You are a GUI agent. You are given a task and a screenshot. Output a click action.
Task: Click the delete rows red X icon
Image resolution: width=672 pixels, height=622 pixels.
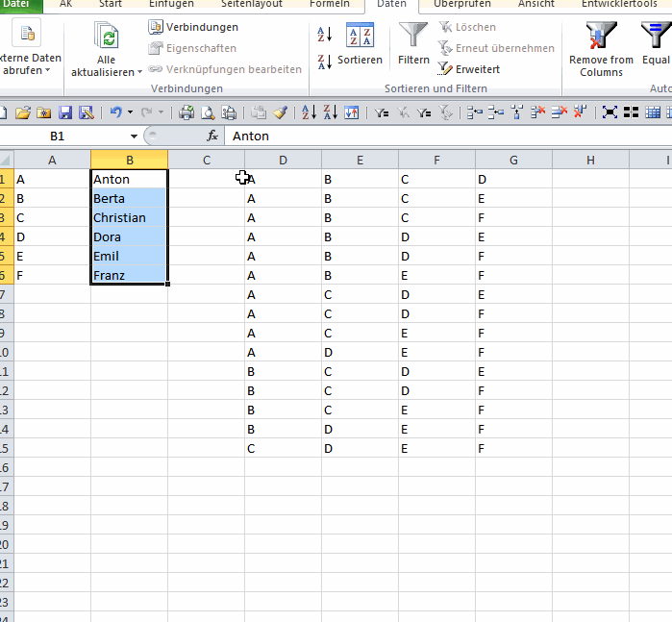(x=559, y=112)
